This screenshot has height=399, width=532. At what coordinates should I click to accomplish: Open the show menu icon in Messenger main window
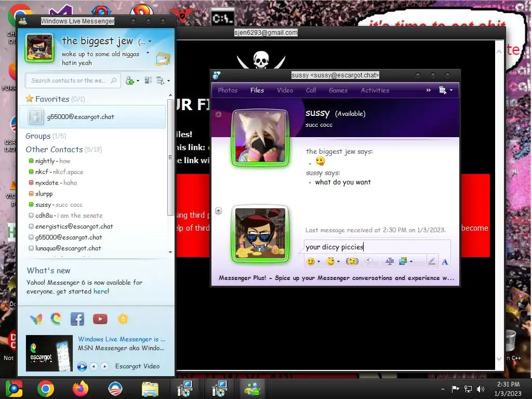pos(160,81)
